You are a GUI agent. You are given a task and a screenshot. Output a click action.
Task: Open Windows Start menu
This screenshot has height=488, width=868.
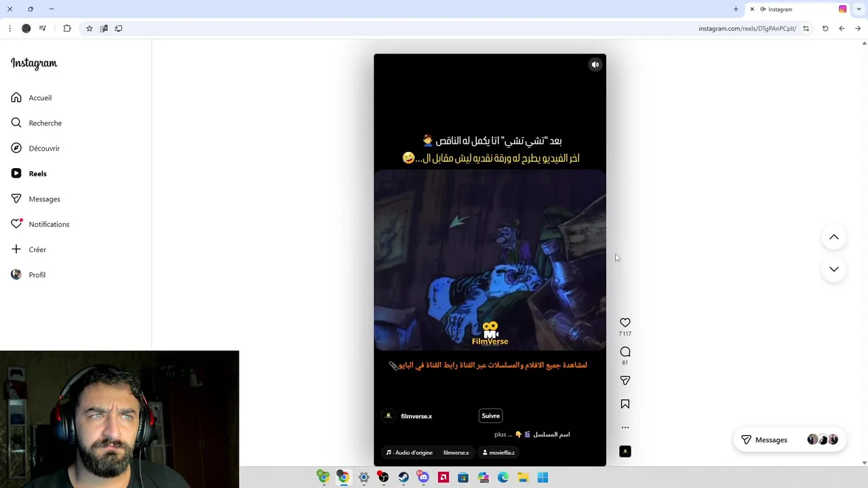point(543,477)
